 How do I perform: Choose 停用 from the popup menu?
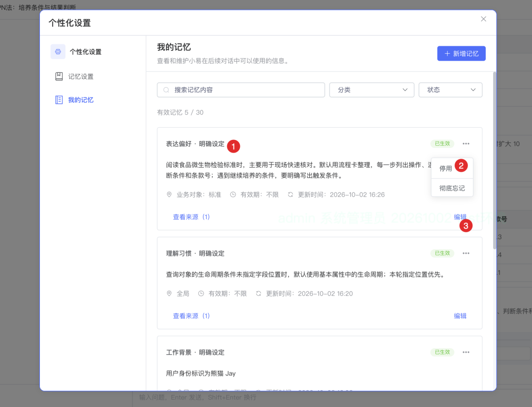[452, 169]
